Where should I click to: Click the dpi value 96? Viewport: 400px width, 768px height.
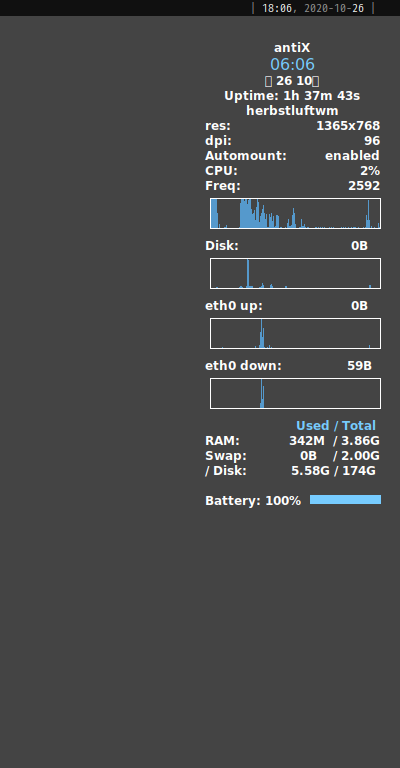[x=372, y=141]
